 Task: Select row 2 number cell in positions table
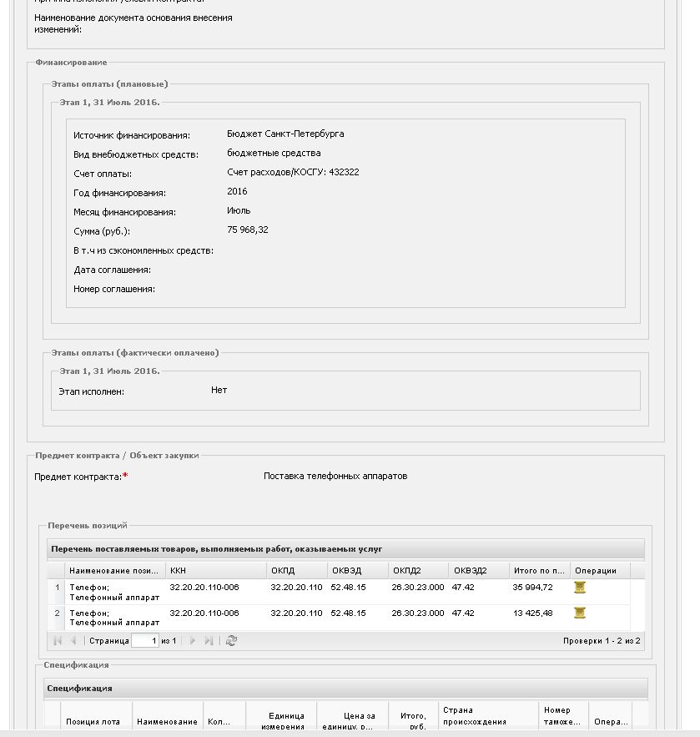coord(58,618)
